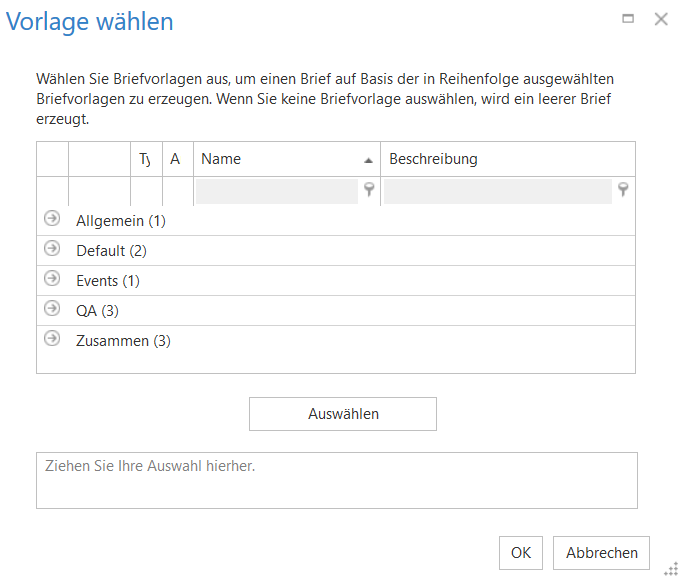
Task: Click the selection drop area box
Action: [337, 480]
